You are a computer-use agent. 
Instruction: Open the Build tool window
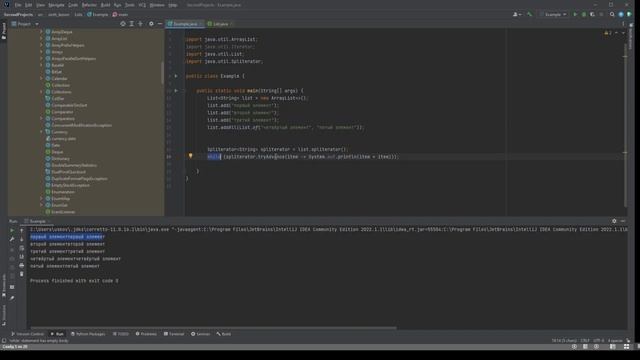pyautogui.click(x=224, y=334)
